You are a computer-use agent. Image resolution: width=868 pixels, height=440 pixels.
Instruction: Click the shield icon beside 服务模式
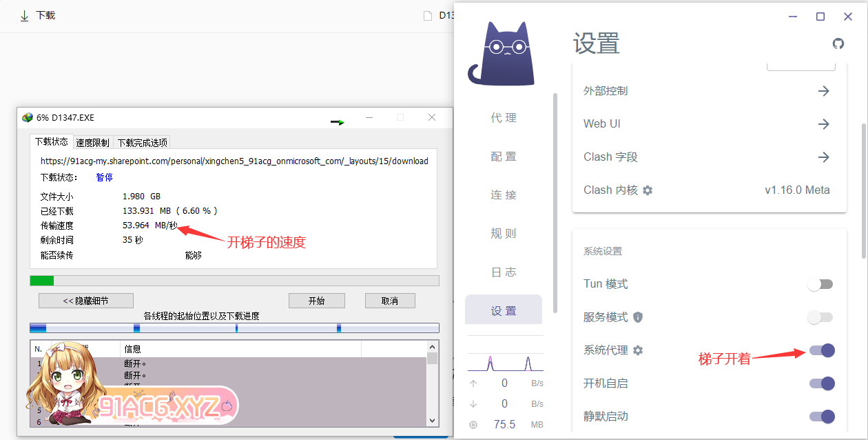point(638,317)
